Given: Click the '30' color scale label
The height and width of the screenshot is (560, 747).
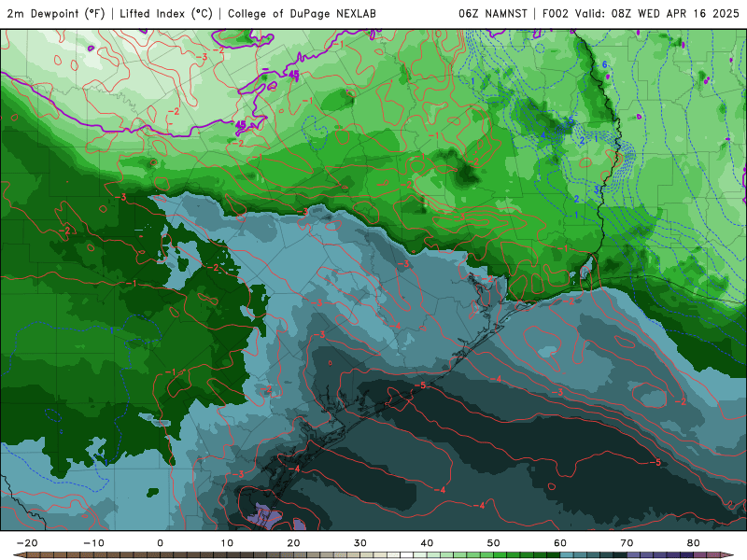Looking at the screenshot, I should (360, 543).
